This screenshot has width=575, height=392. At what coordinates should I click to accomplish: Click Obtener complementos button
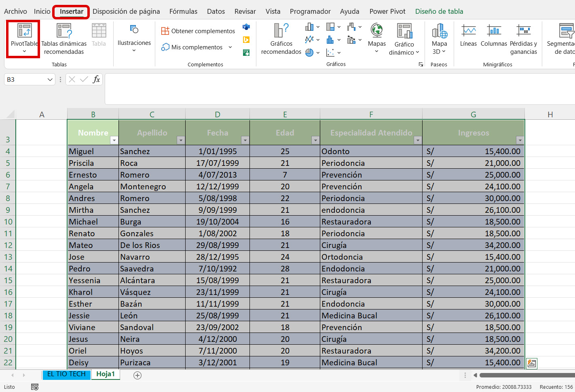pyautogui.click(x=198, y=31)
